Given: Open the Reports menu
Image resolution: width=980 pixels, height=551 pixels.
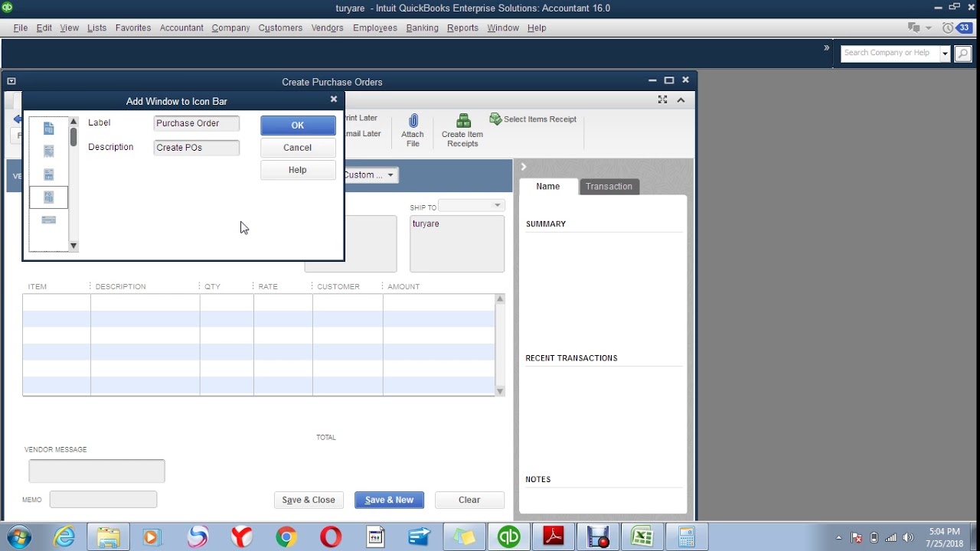Looking at the screenshot, I should pyautogui.click(x=462, y=28).
